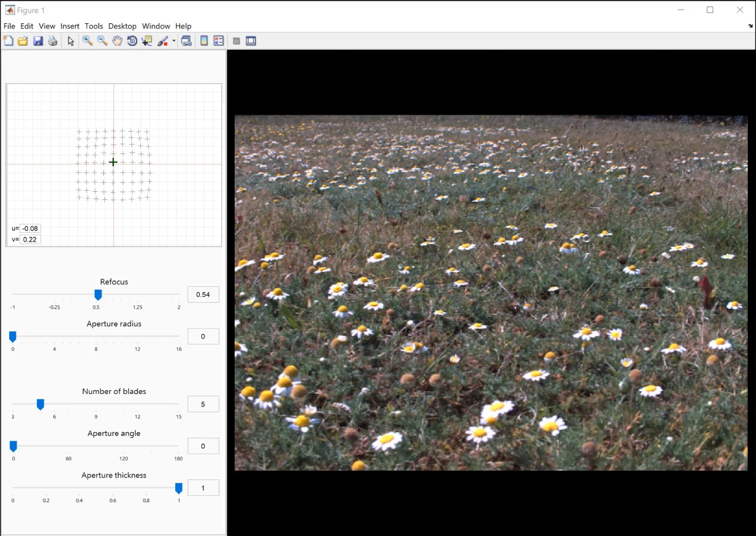Expand the Brush color dropdown arrow
The image size is (756, 536).
coord(174,41)
